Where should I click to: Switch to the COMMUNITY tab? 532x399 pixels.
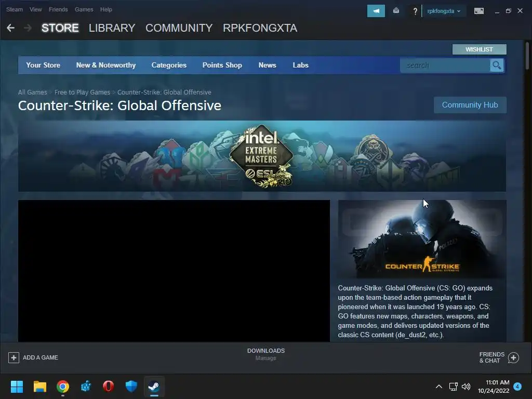pyautogui.click(x=179, y=28)
